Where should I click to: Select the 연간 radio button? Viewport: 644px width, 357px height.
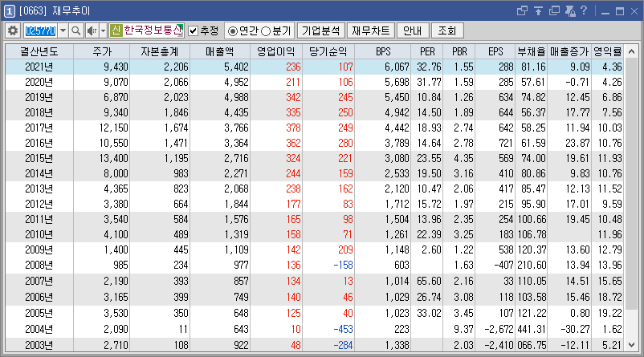pyautogui.click(x=233, y=31)
